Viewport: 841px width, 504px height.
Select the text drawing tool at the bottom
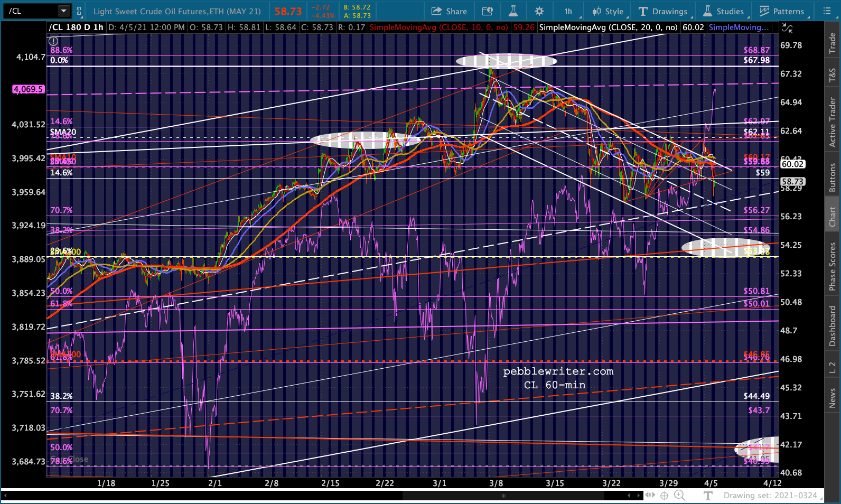708,496
